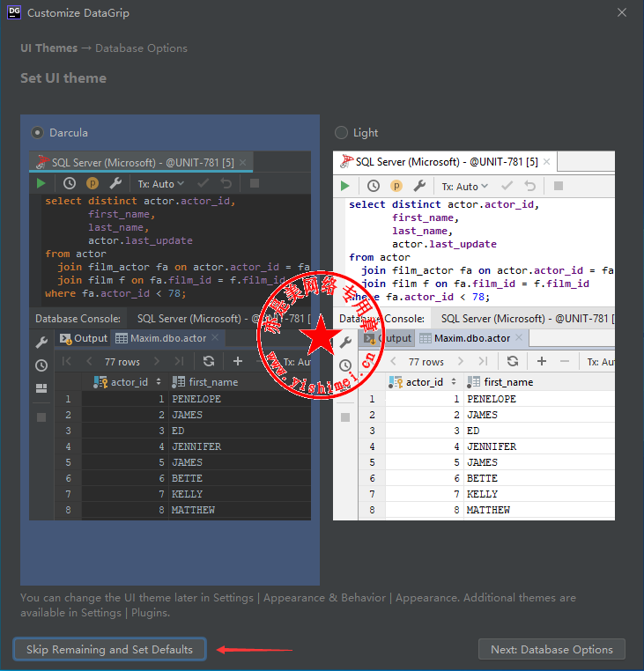Click KELLY cell in Darcula preview table
The width and height of the screenshot is (644, 671).
tap(240, 494)
